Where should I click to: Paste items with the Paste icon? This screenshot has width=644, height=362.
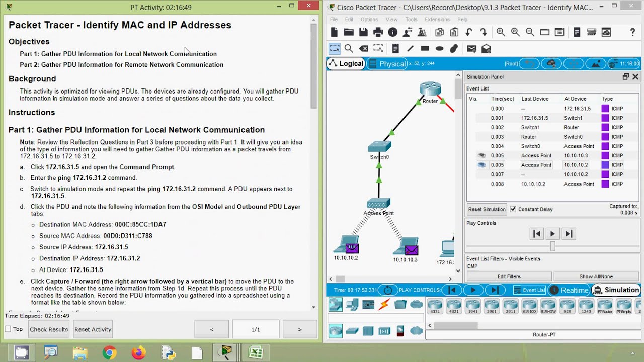pyautogui.click(x=454, y=32)
